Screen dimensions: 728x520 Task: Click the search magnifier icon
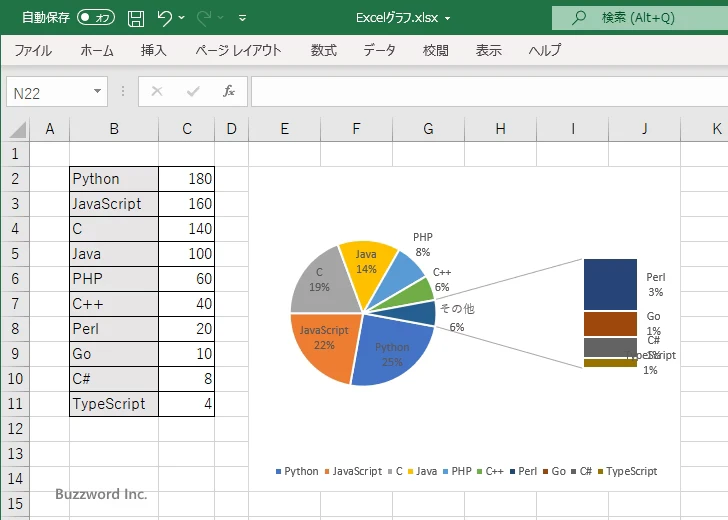(x=579, y=18)
